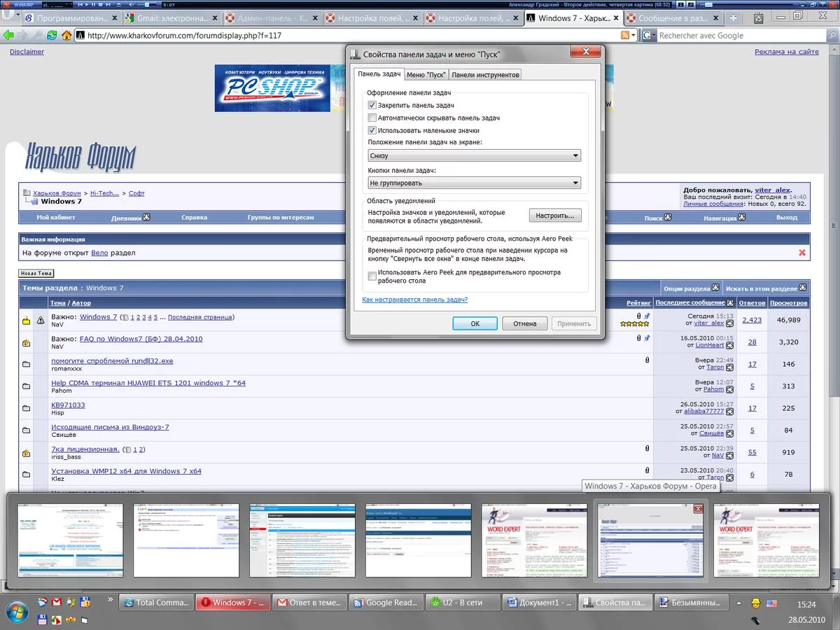840x630 pixels.
Task: Open Дневники forum menu dropdown
Action: tap(130, 218)
